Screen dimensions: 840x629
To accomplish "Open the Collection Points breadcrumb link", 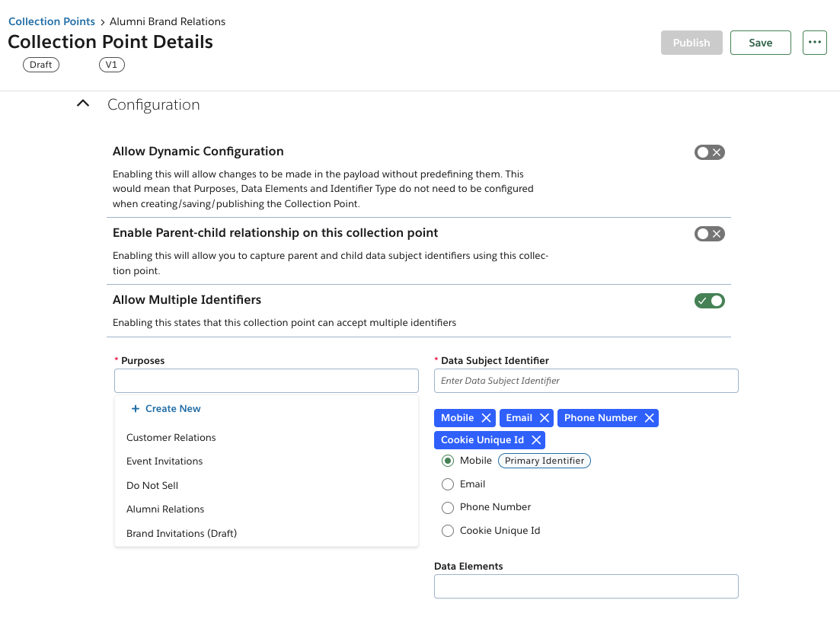I will point(52,21).
